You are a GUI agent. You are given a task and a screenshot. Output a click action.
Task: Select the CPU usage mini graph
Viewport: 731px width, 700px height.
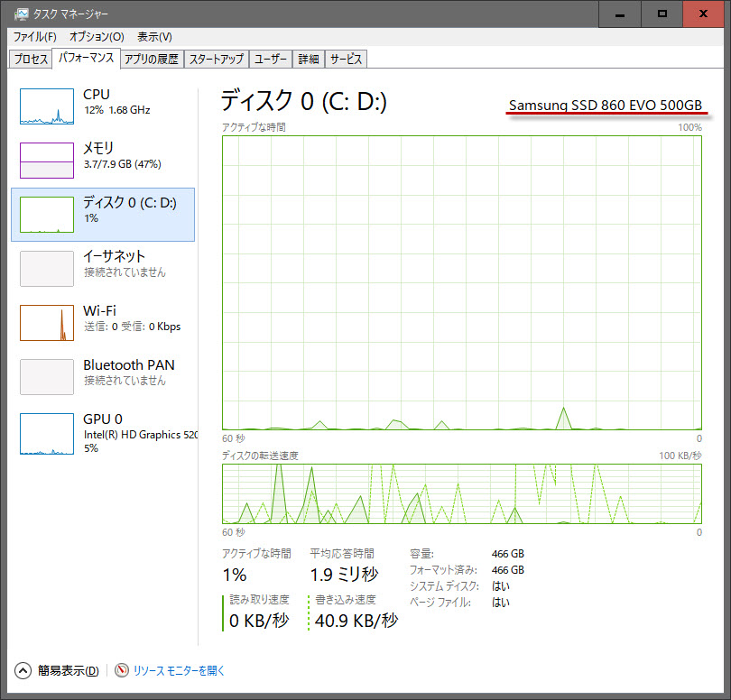pyautogui.click(x=47, y=106)
